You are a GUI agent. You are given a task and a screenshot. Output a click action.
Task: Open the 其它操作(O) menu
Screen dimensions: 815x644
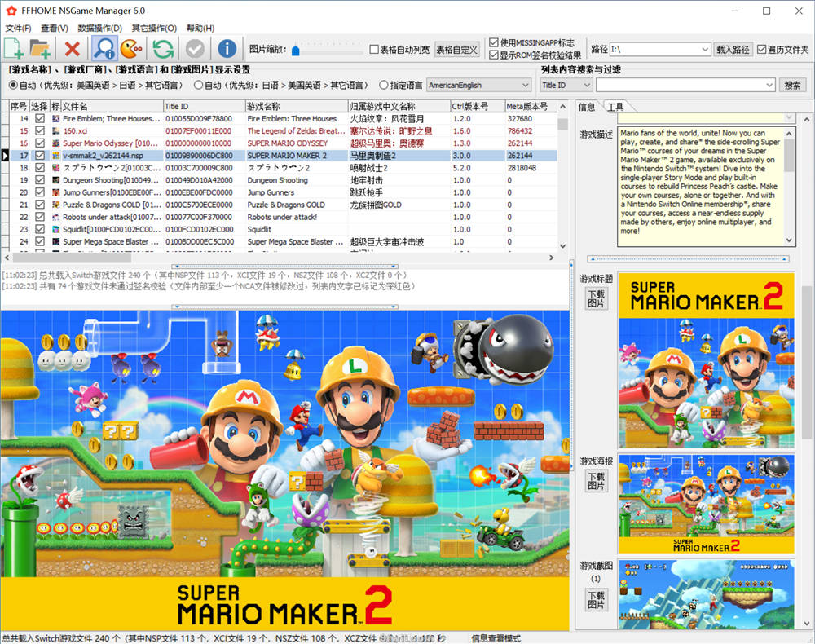point(154,28)
